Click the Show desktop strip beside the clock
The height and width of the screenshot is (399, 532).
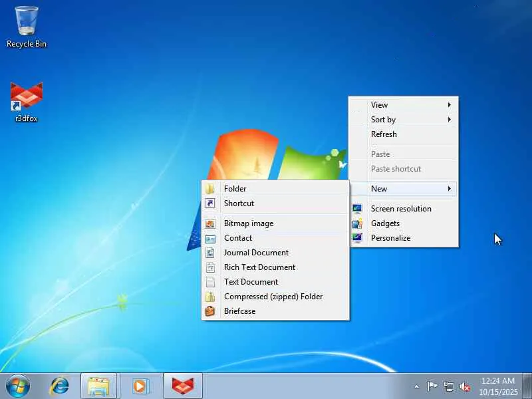(x=527, y=386)
